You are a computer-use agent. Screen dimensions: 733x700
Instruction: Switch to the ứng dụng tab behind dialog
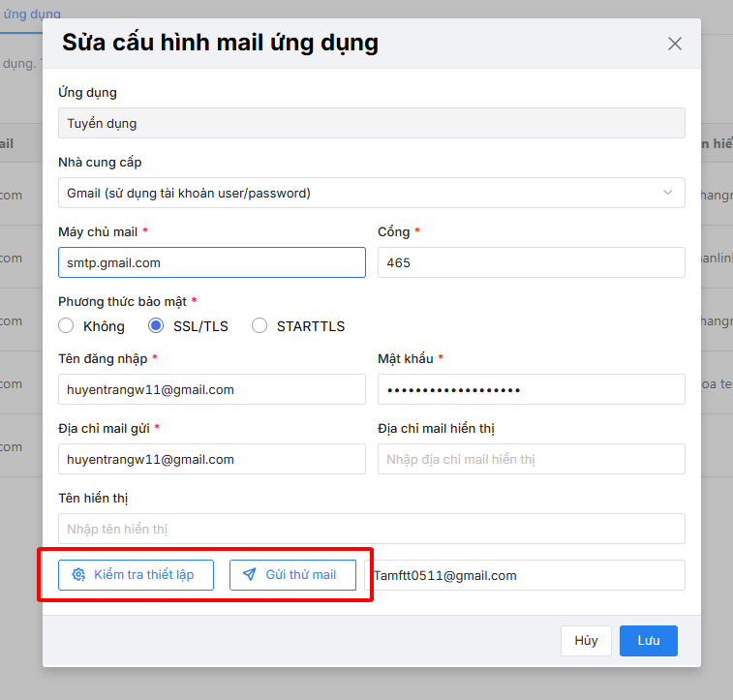point(29,15)
